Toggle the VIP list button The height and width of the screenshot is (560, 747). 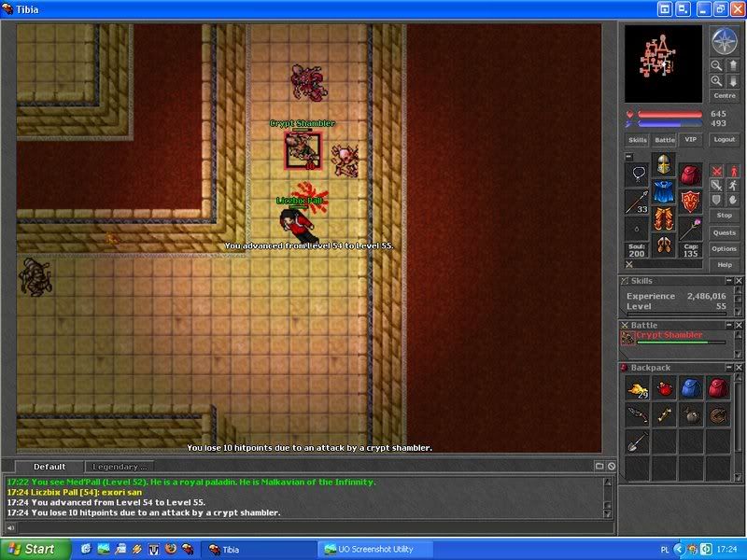click(690, 139)
